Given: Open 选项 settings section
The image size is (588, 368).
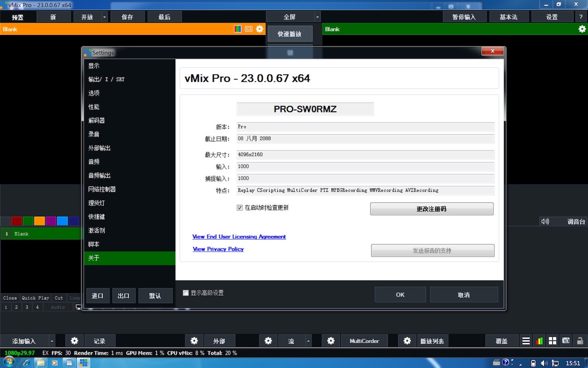Looking at the screenshot, I should (130, 93).
